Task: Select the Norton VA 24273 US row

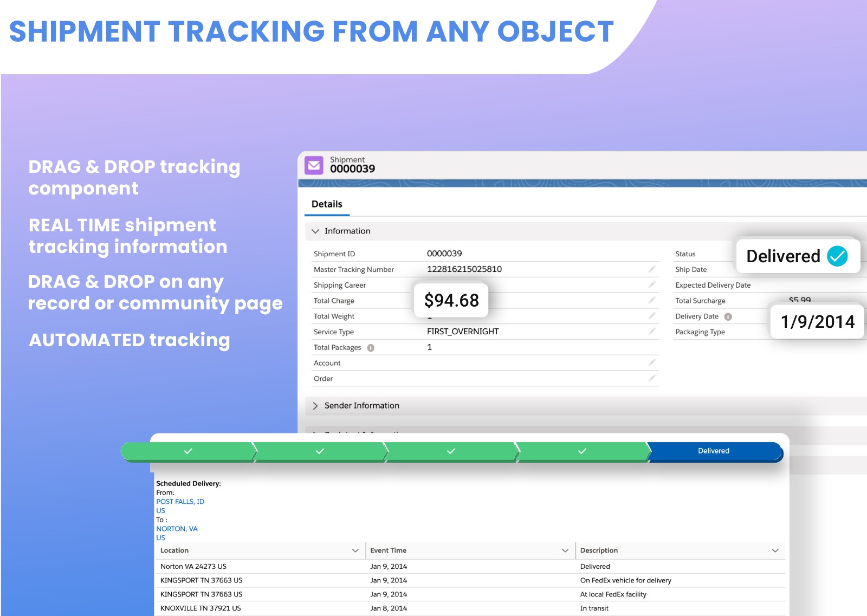Action: [x=193, y=567]
